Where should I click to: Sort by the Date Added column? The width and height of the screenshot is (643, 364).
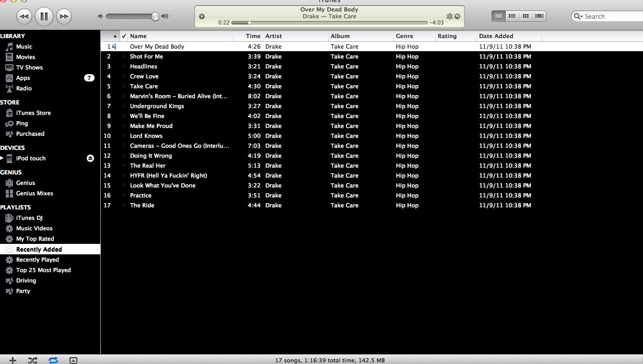tap(509, 36)
